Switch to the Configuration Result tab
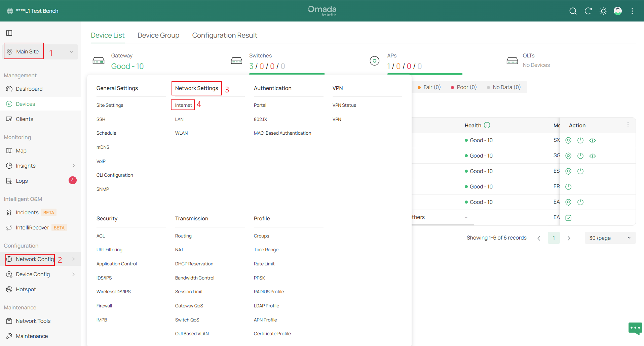This screenshot has height=346, width=644. point(224,35)
